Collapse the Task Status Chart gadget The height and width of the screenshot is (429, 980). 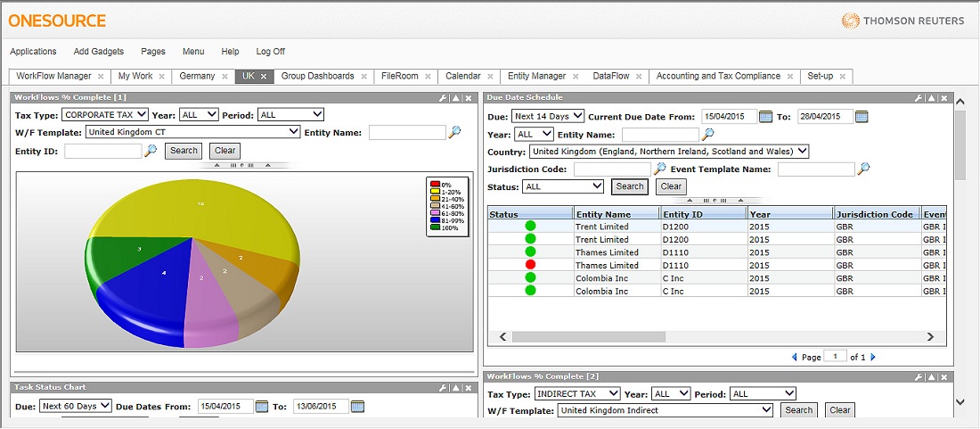coord(456,388)
